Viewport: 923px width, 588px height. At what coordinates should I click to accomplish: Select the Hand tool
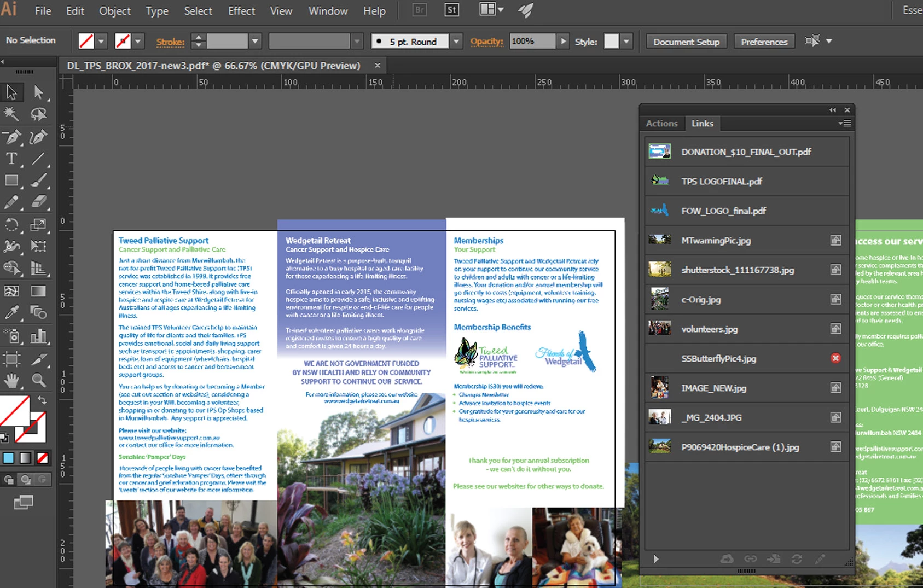(x=11, y=380)
